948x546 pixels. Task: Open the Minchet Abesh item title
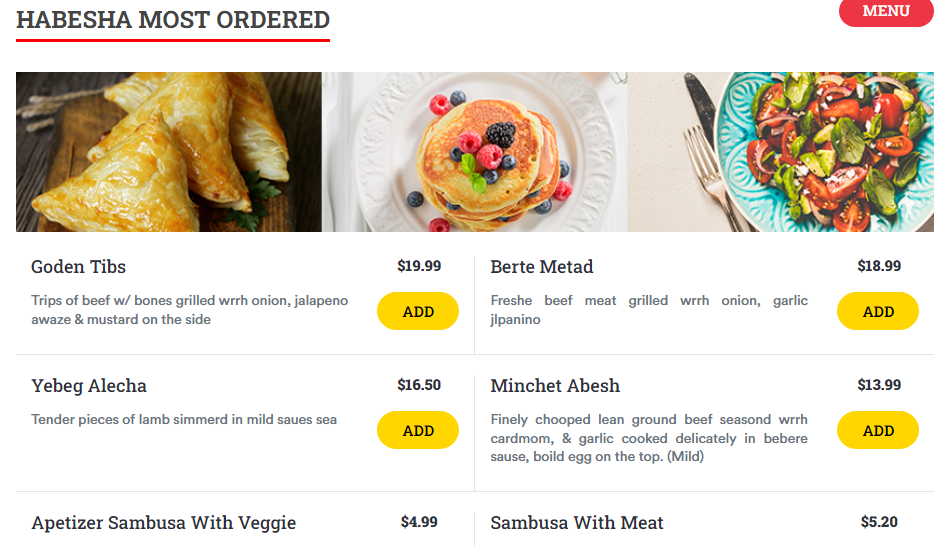coord(555,386)
